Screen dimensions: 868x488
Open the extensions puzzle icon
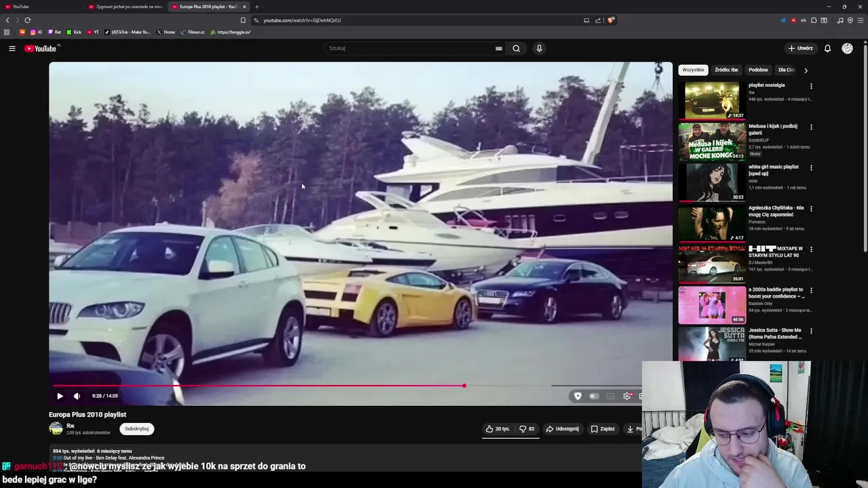click(x=814, y=20)
